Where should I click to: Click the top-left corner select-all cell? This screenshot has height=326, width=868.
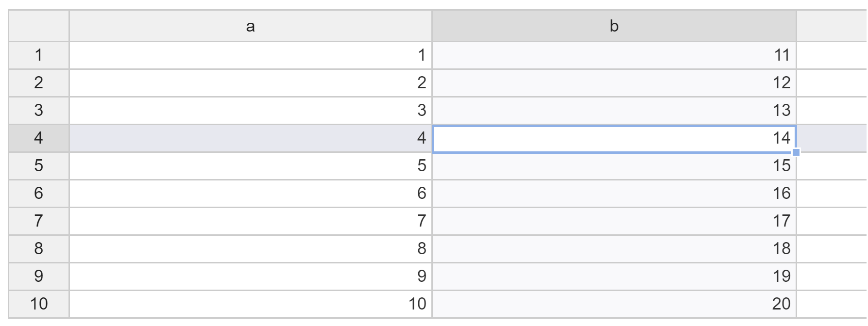click(39, 26)
